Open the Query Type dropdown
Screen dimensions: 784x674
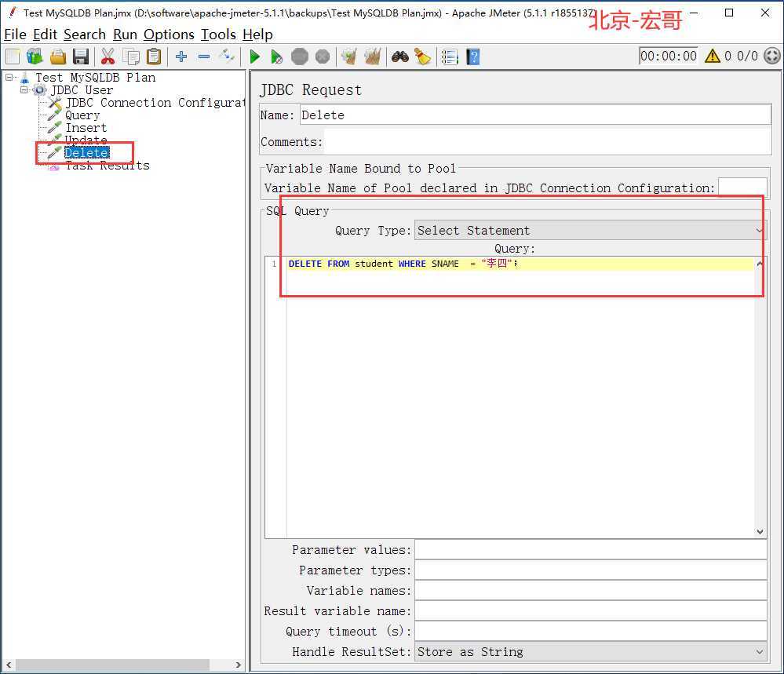point(590,231)
